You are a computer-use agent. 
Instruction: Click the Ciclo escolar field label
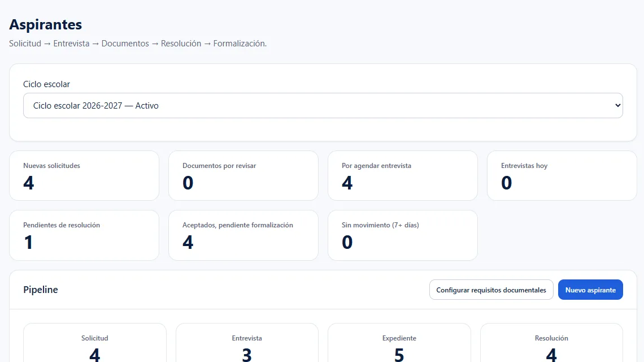(x=46, y=84)
